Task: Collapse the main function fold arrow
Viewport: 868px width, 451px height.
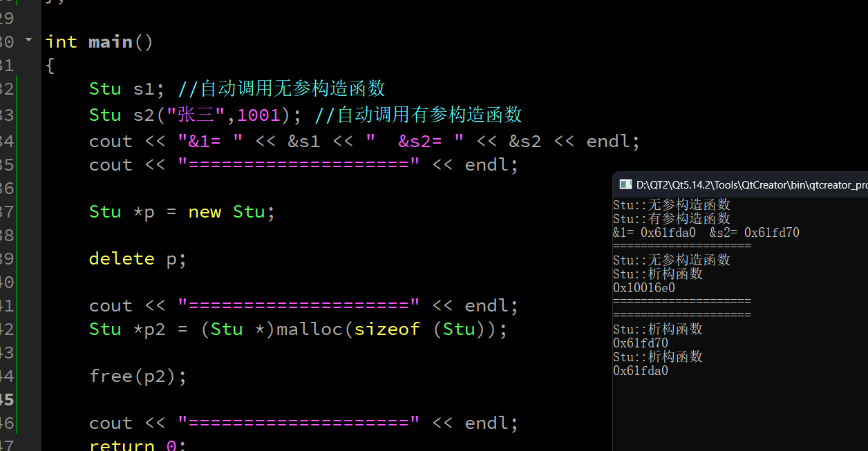Action: 28,40
